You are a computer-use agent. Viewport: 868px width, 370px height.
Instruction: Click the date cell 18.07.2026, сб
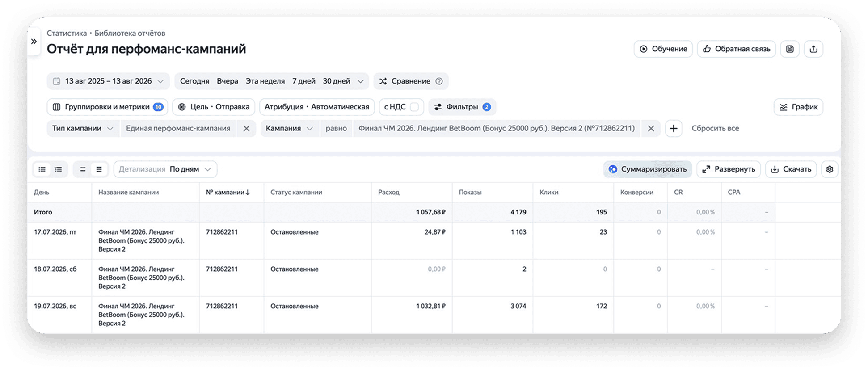click(x=55, y=269)
